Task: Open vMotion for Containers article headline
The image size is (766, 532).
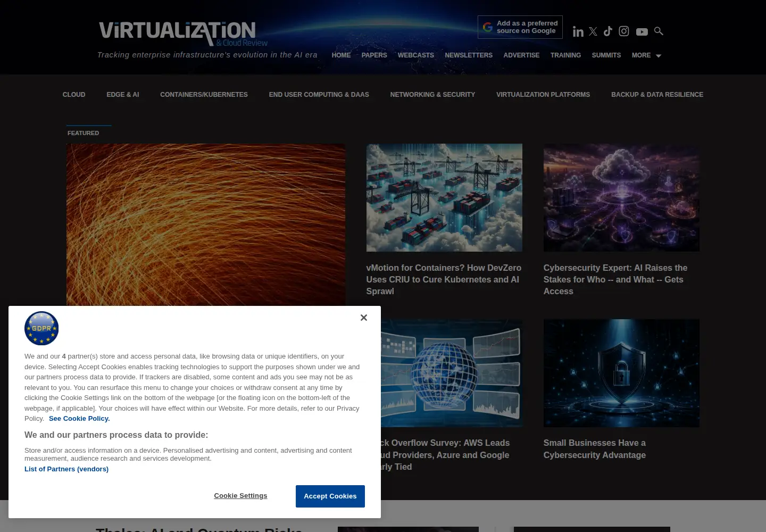Action: point(444,280)
